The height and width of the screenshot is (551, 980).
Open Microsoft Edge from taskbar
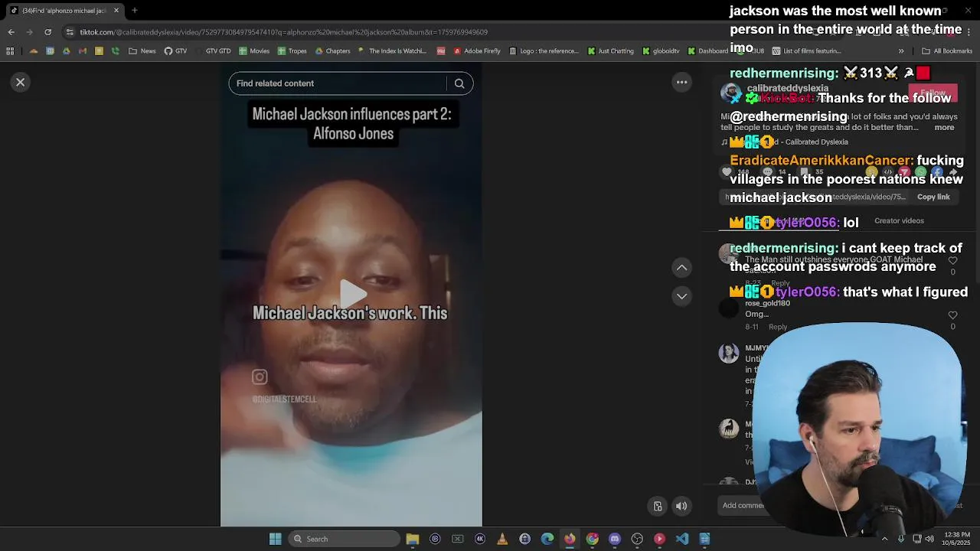(x=547, y=539)
